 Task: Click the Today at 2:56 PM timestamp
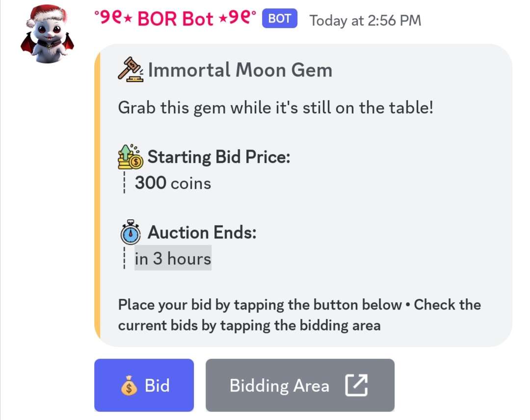point(366,21)
